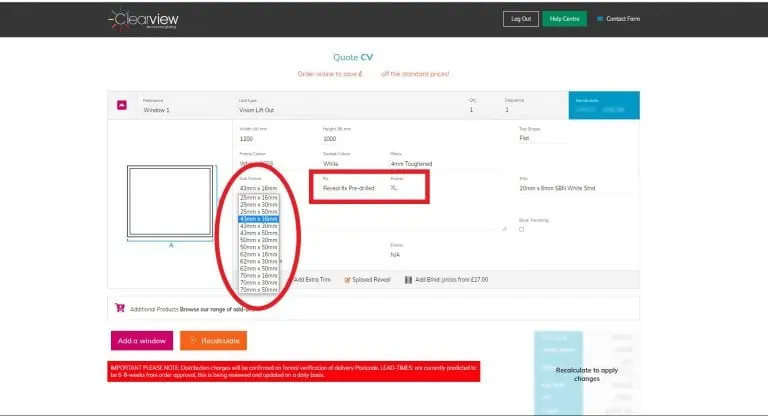Click the pink window item icon

[122, 105]
